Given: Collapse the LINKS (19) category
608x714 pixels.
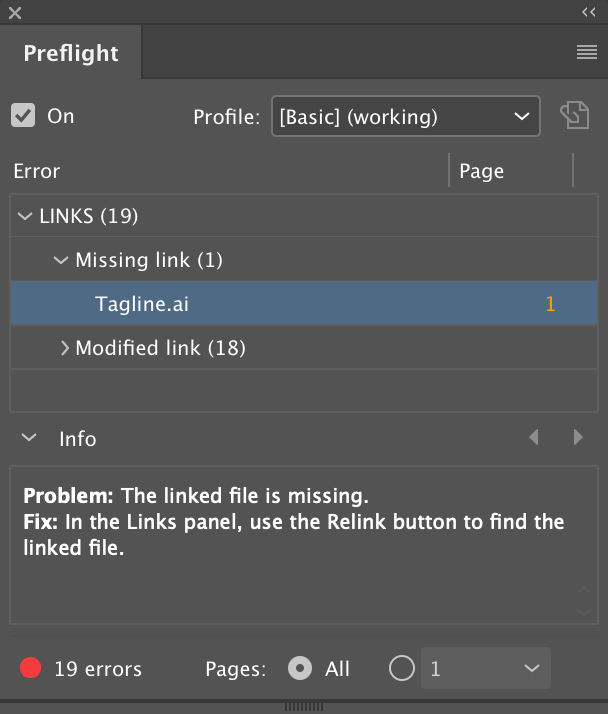Looking at the screenshot, I should pyautogui.click(x=25, y=216).
